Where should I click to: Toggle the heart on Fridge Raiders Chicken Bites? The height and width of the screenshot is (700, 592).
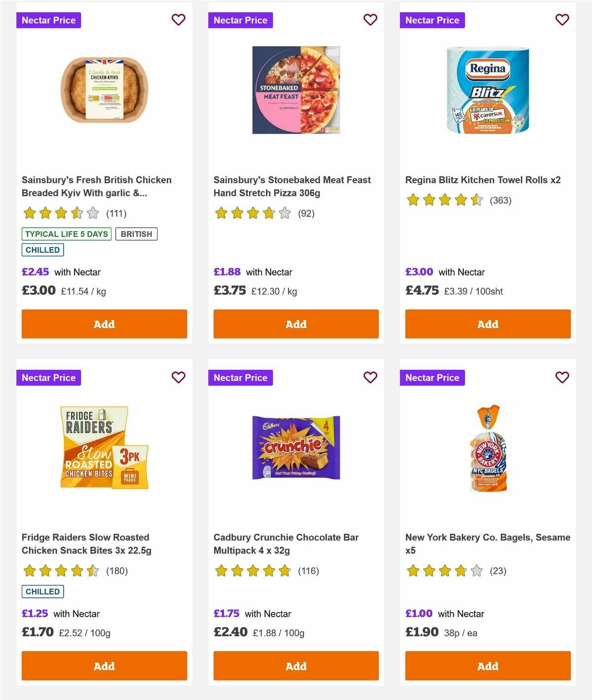(178, 377)
